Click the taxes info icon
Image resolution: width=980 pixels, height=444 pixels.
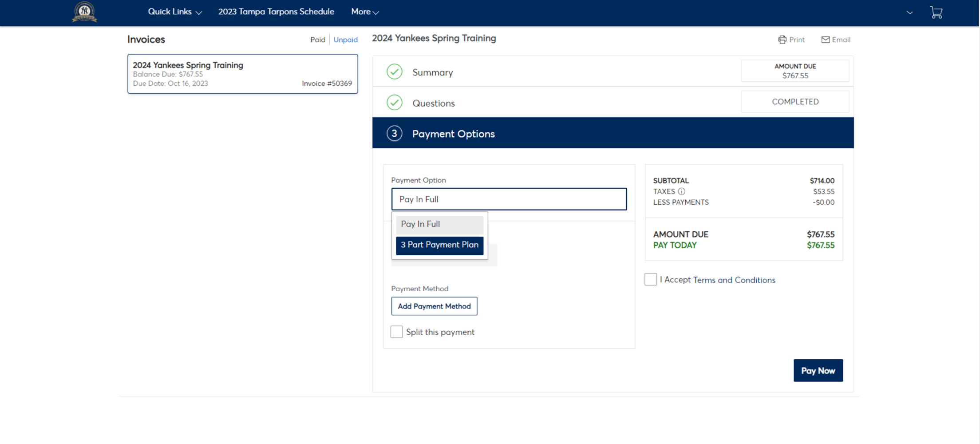682,191
